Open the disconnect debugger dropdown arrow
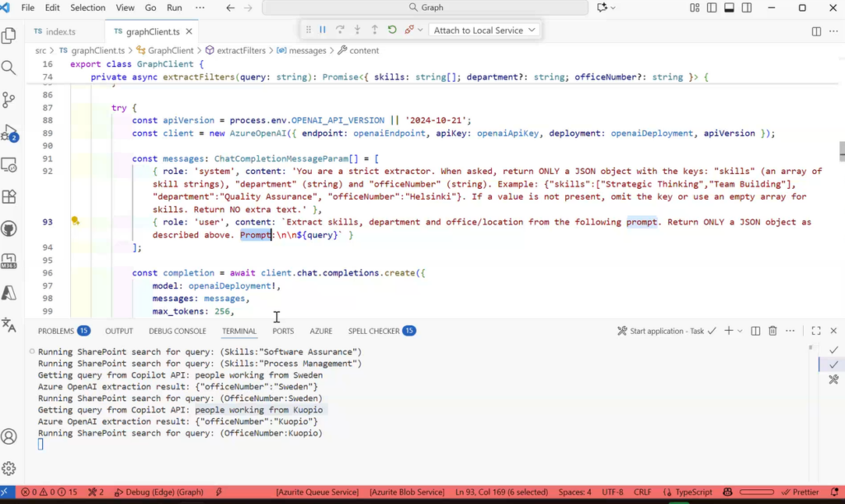The width and height of the screenshot is (845, 504). pyautogui.click(x=420, y=30)
